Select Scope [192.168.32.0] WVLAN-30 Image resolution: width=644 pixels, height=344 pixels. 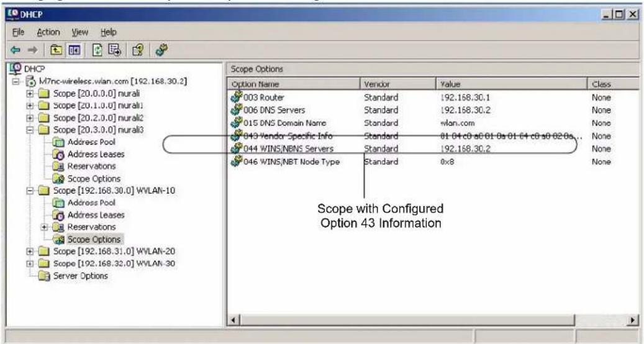114,263
